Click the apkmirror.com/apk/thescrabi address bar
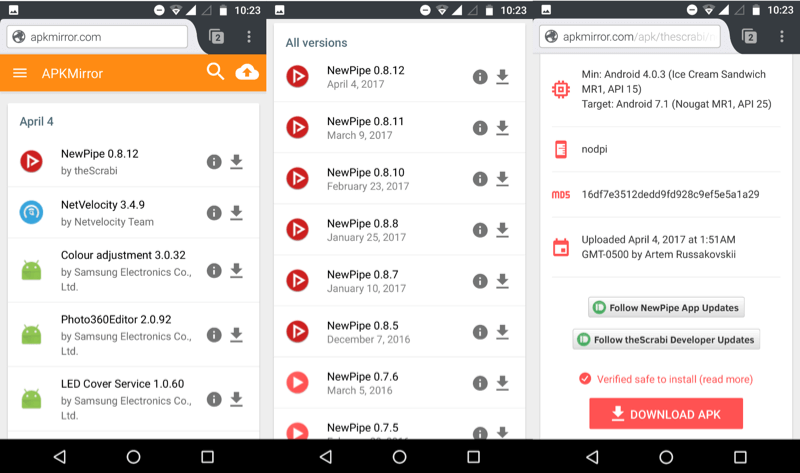This screenshot has width=800, height=473. (630, 37)
